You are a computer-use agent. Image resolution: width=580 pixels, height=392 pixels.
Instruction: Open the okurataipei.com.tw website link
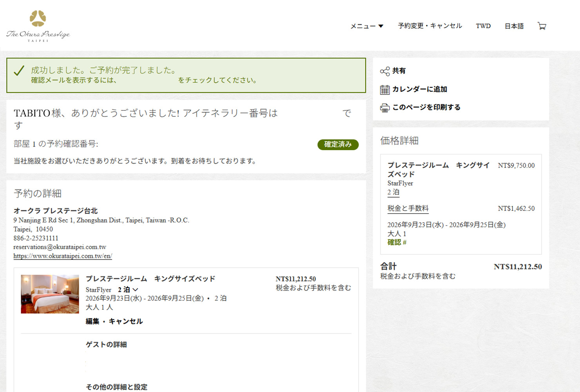pyautogui.click(x=63, y=256)
